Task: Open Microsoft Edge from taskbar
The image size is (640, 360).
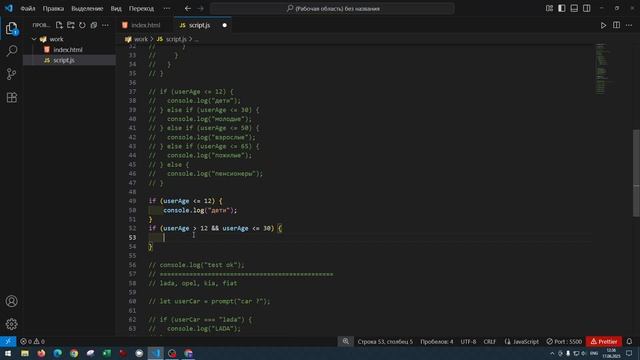Action: [57, 353]
